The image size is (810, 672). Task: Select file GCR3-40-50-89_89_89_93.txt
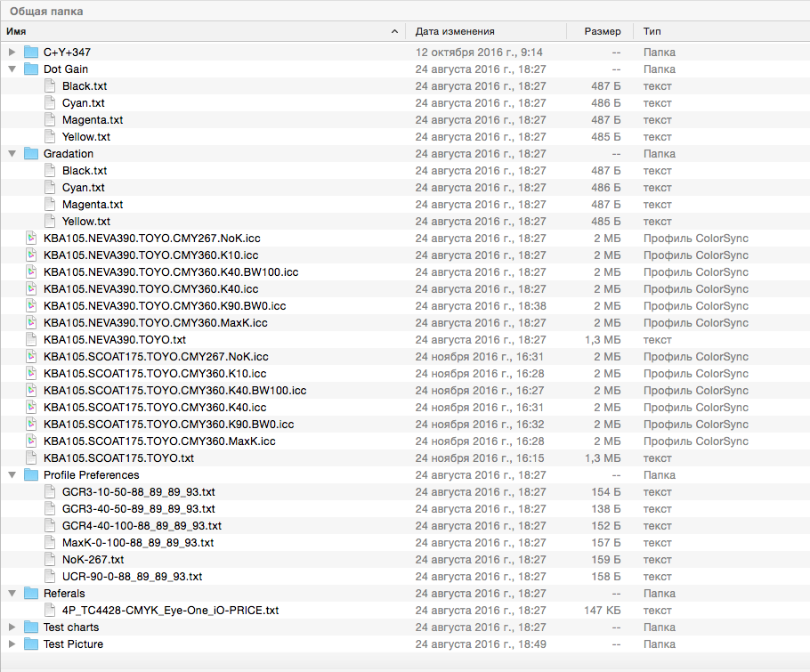pos(139,509)
